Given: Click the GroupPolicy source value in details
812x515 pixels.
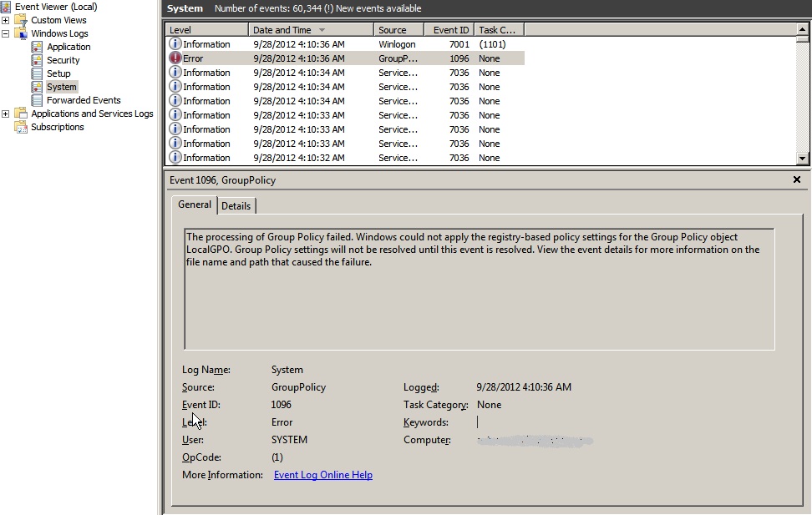Looking at the screenshot, I should click(x=298, y=387).
